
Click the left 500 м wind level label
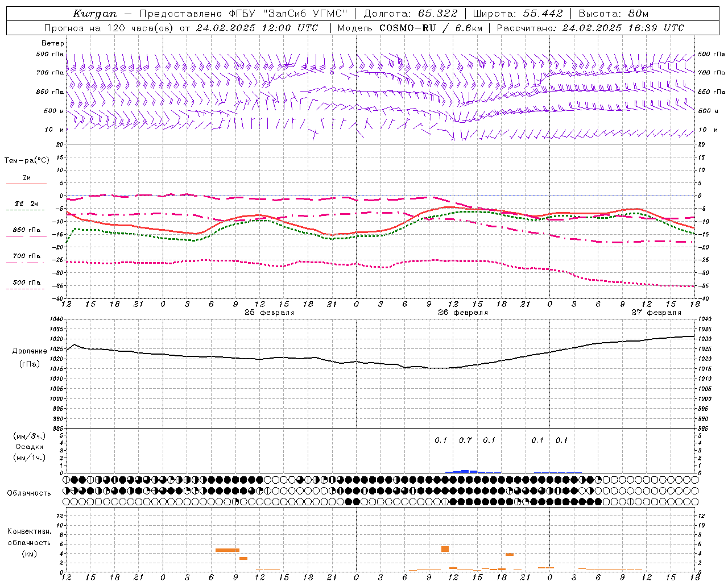(x=54, y=111)
